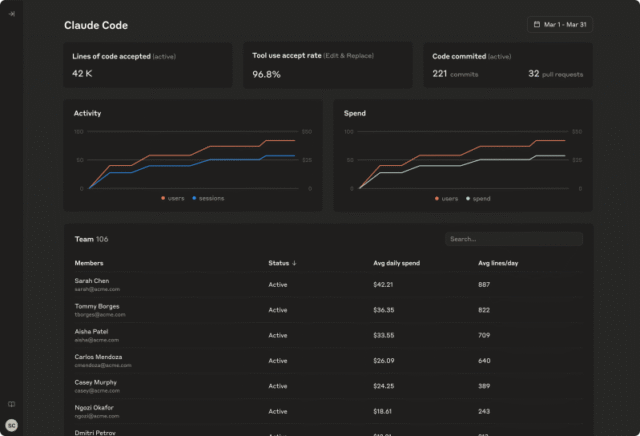
Task: Select the 822 lines per day value
Action: point(484,310)
